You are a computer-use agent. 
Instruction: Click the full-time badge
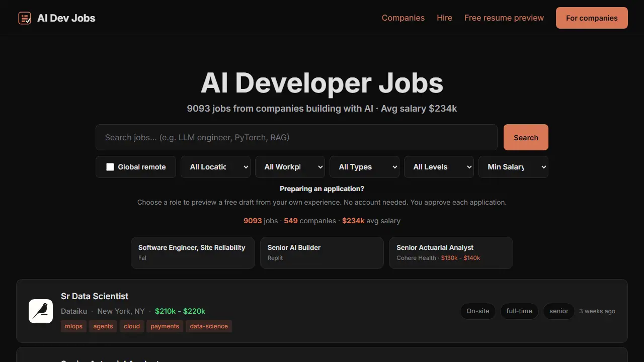[519, 311]
